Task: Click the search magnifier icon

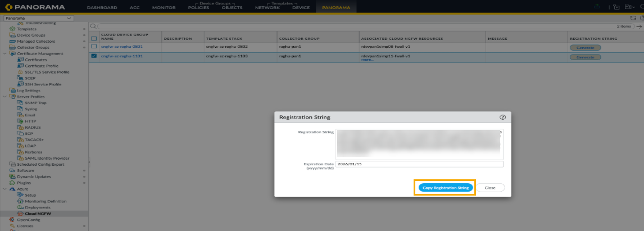Action: coord(94,26)
